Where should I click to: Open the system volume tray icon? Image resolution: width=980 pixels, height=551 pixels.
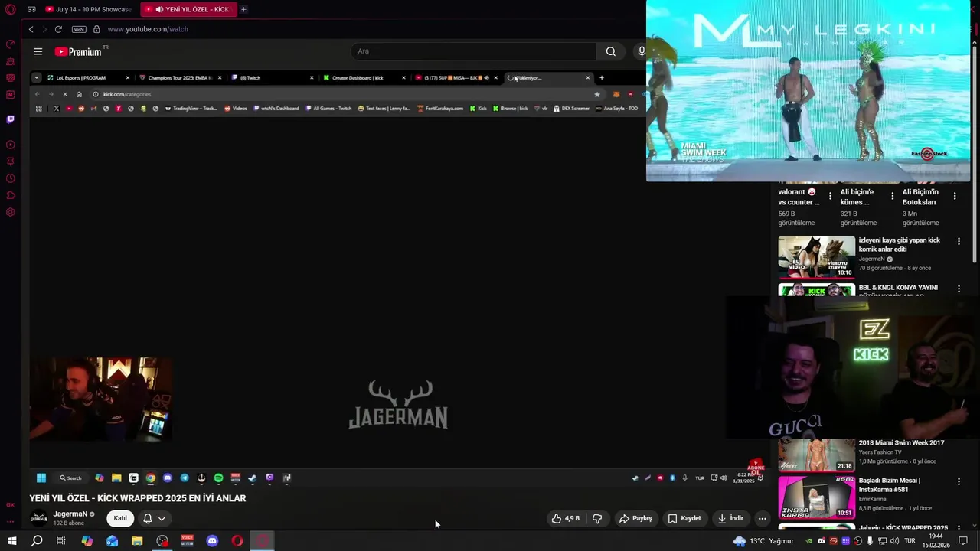894,541
